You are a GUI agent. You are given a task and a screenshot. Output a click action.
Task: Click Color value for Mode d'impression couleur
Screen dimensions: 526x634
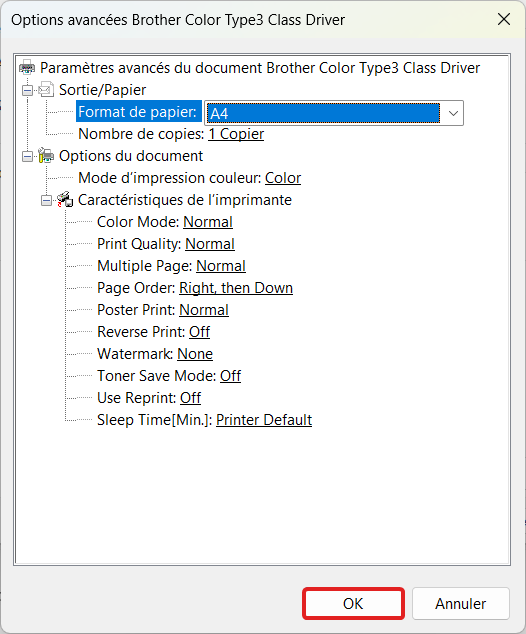[x=283, y=178]
